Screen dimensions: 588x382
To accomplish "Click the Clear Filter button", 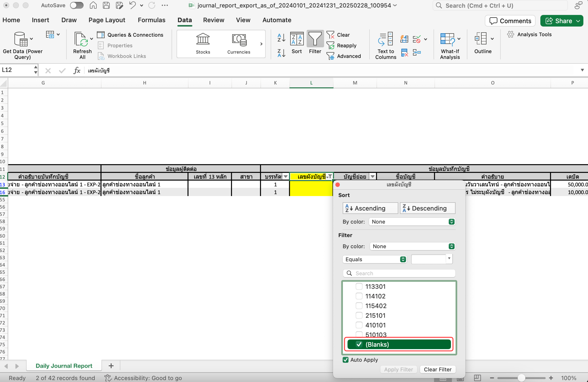I will (x=437, y=369).
